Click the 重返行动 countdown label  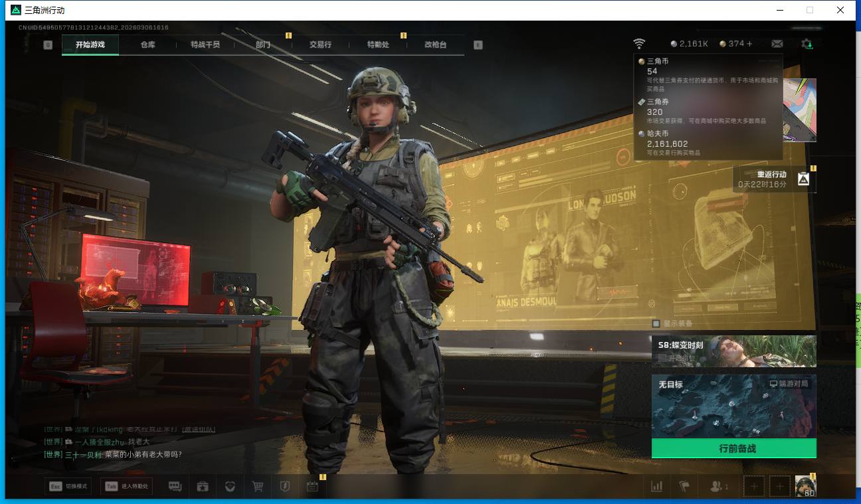[762, 179]
